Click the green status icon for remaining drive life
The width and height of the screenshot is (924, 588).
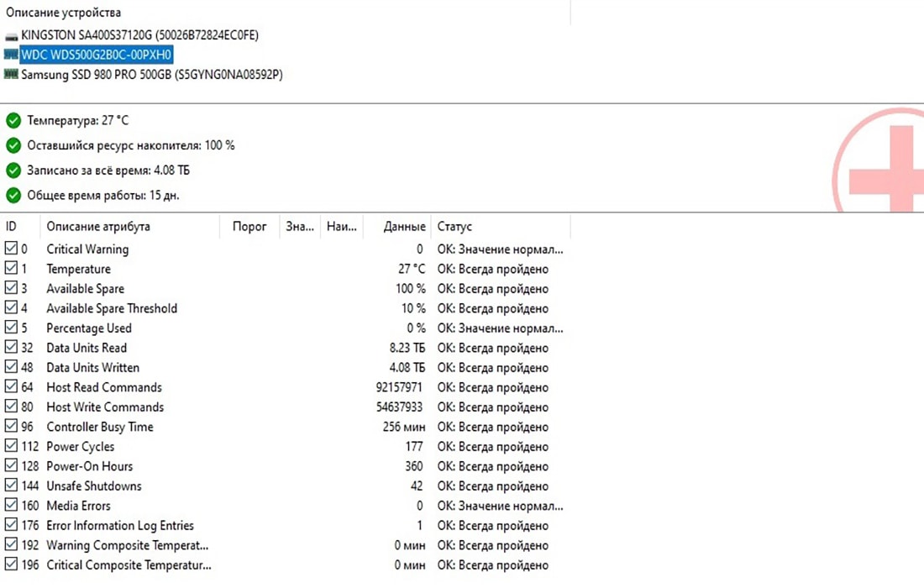(13, 145)
